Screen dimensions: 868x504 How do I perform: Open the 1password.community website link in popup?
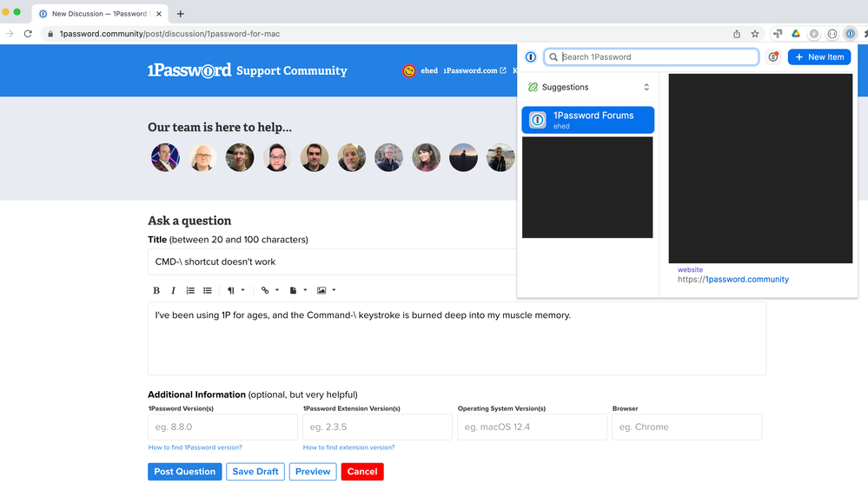[733, 280]
